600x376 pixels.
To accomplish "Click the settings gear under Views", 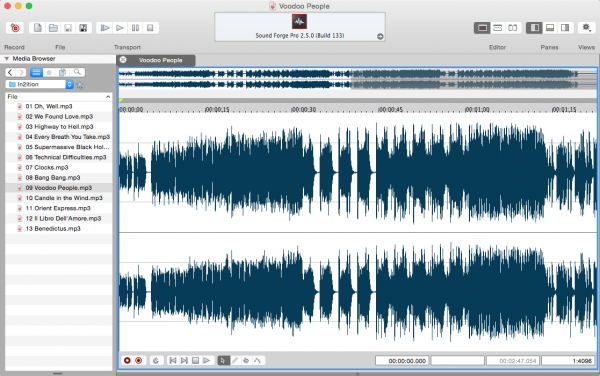I will [586, 28].
